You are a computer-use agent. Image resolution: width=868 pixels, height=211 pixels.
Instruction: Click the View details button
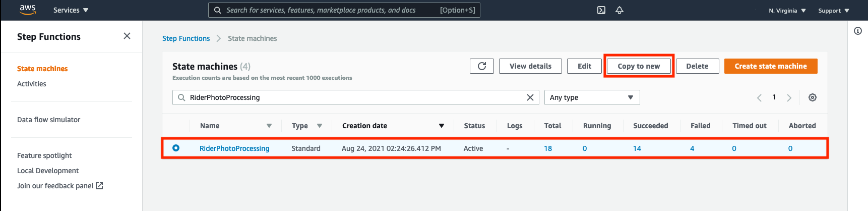tap(530, 66)
